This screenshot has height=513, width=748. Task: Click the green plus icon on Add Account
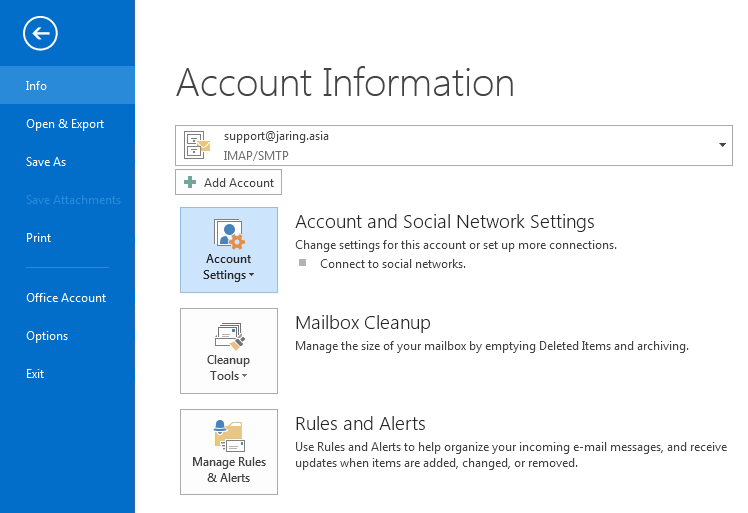pos(190,182)
